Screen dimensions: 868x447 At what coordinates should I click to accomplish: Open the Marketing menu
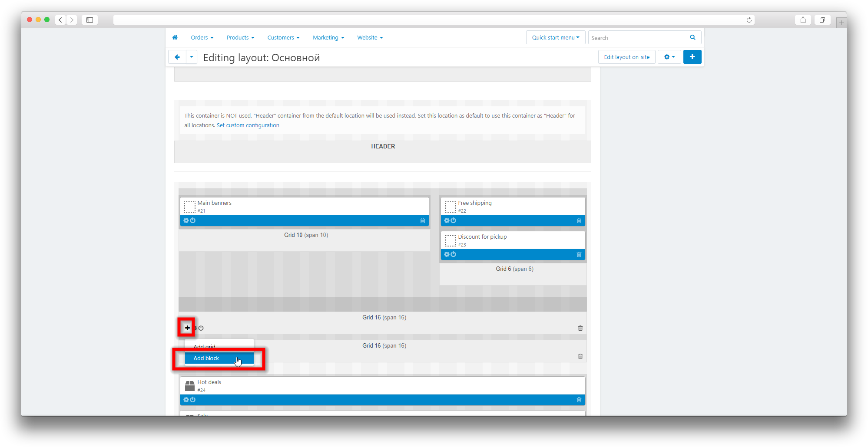[x=328, y=38]
